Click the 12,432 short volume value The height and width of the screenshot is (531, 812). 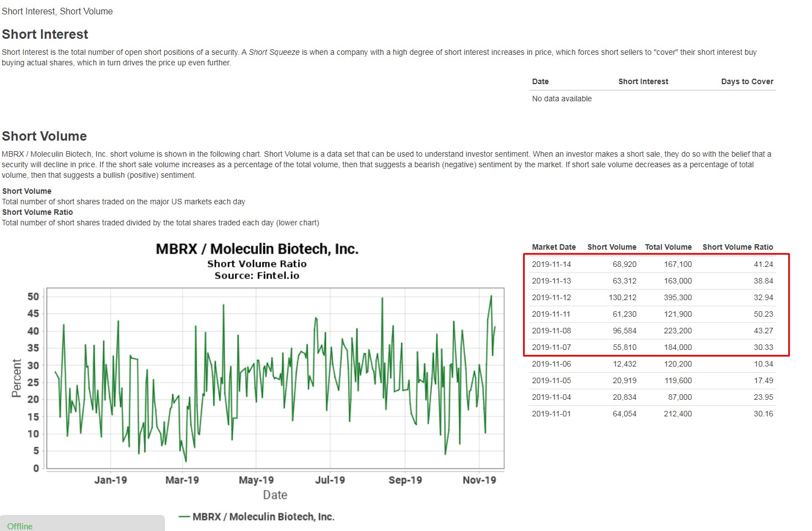pos(624,364)
